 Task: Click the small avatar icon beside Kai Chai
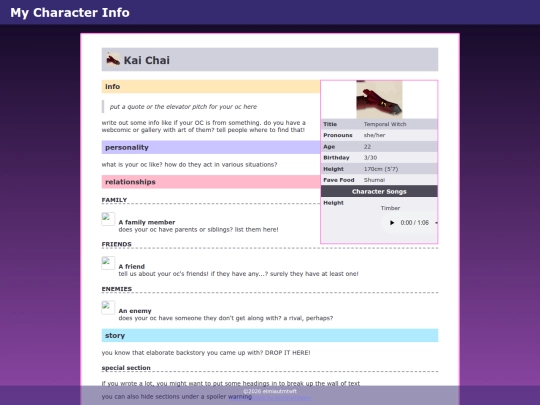[x=113, y=60]
